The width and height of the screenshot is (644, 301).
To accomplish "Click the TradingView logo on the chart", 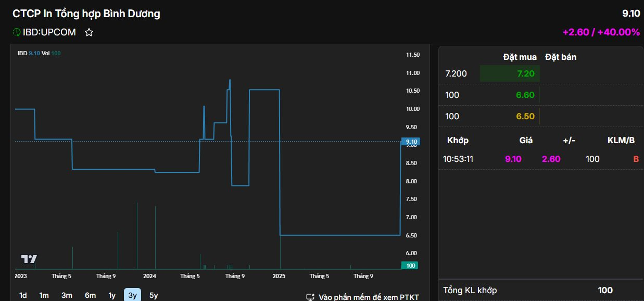I will (x=29, y=259).
